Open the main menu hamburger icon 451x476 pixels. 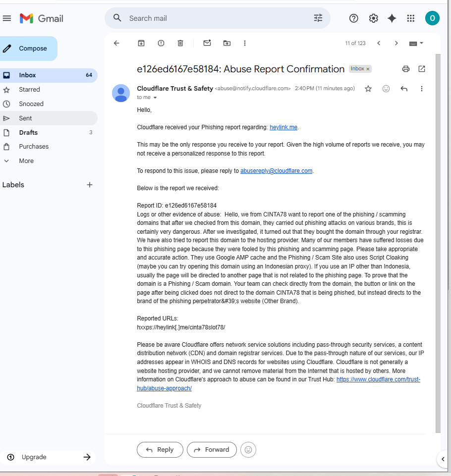pyautogui.click(x=6, y=18)
